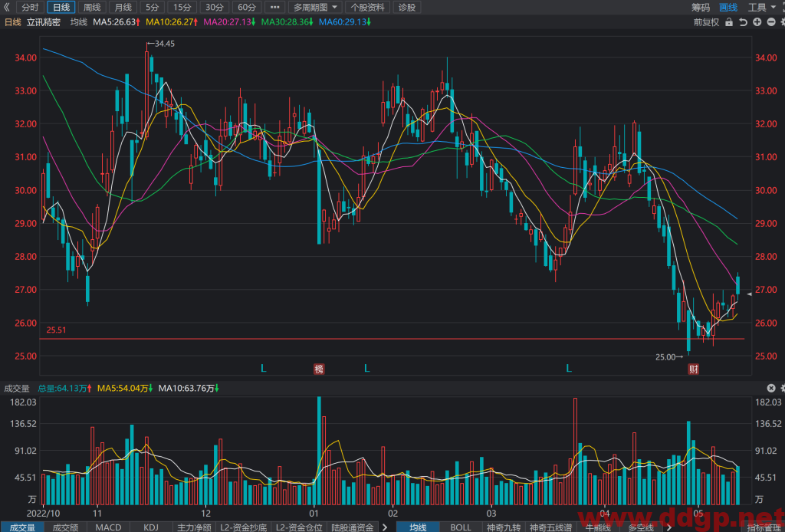Click the undo arrow icon in chart header
The width and height of the screenshot is (785, 532).
point(743,22)
